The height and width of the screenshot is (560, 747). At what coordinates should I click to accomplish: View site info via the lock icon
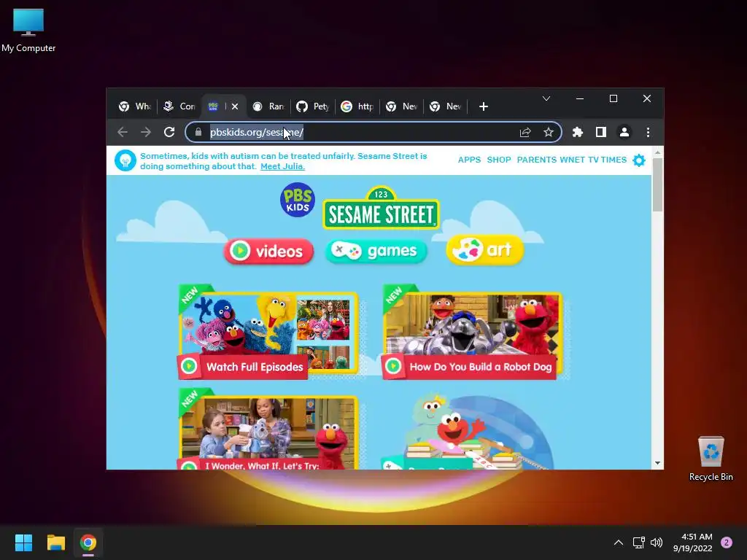coord(198,133)
